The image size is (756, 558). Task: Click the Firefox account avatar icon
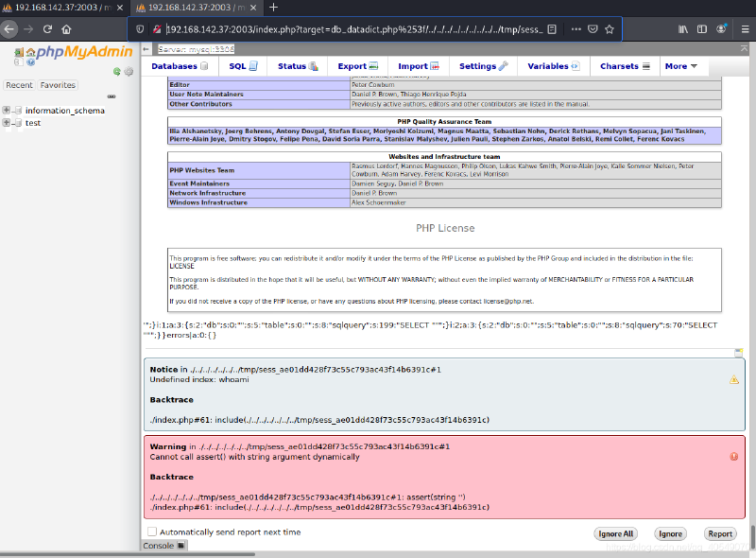click(721, 29)
